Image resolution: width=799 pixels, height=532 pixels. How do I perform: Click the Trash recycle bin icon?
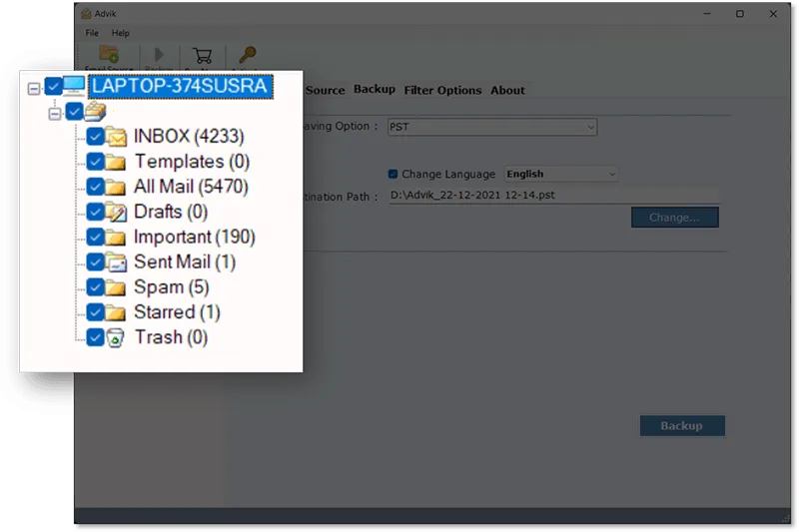tap(116, 337)
